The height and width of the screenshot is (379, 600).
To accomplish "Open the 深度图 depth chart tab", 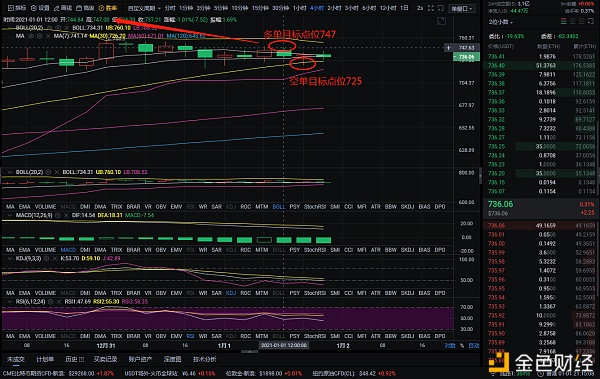I will 172,359.
